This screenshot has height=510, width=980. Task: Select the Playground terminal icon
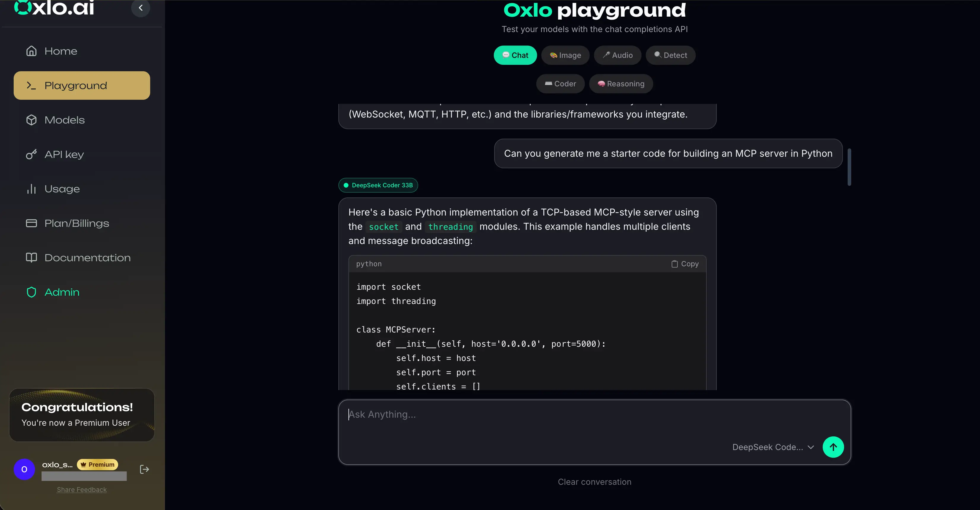coord(31,85)
